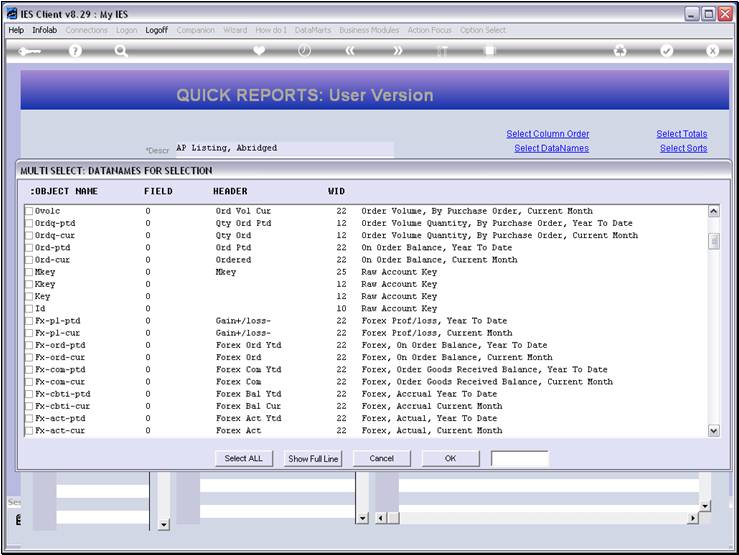The height and width of the screenshot is (555, 739).
Task: Click the heart favorites icon
Action: [259, 50]
